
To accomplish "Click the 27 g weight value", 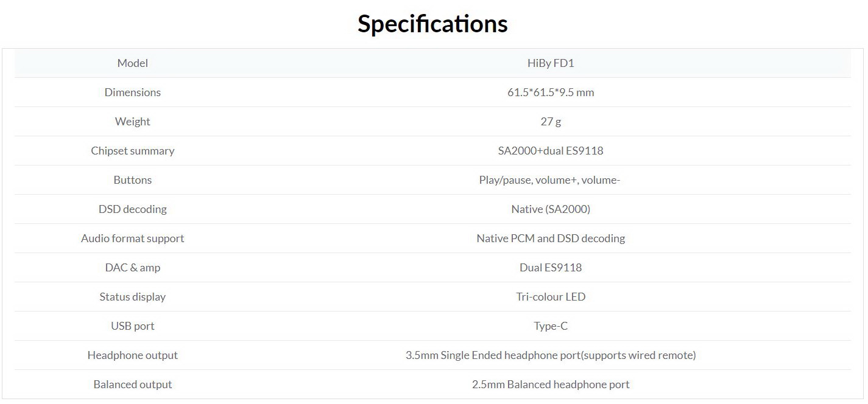I will click(551, 122).
